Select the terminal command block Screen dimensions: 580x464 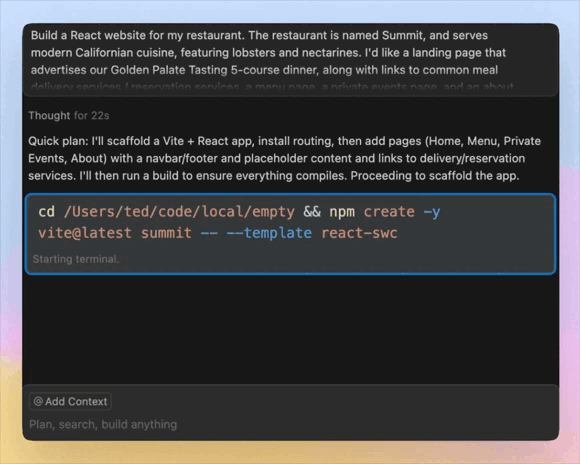(290, 234)
